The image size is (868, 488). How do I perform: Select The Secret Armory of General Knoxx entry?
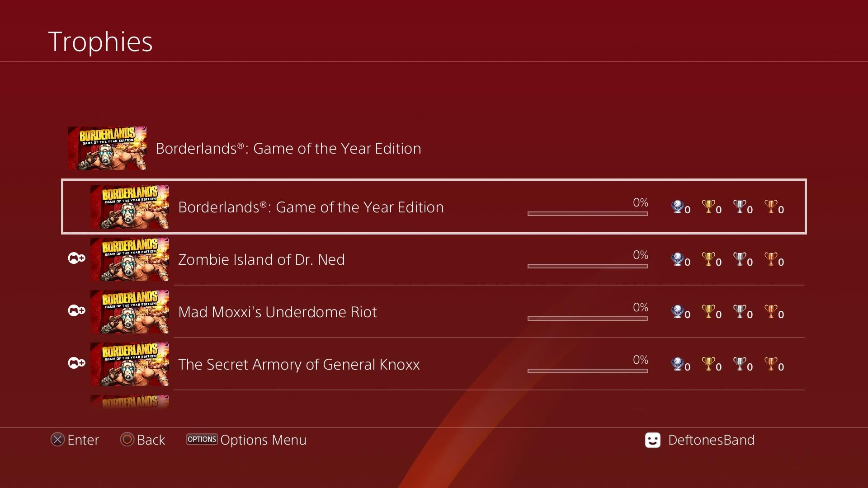pos(299,364)
